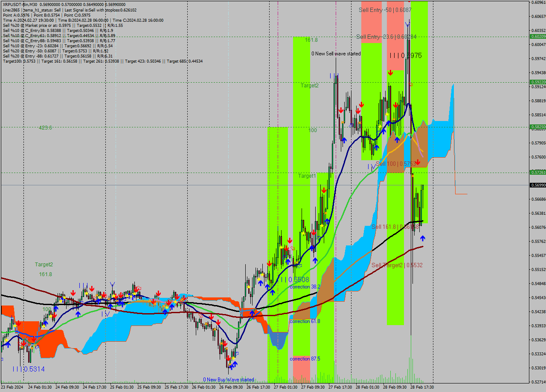Click the green 0.5726 price level tag
This screenshot has width=546, height=392.
[537, 172]
